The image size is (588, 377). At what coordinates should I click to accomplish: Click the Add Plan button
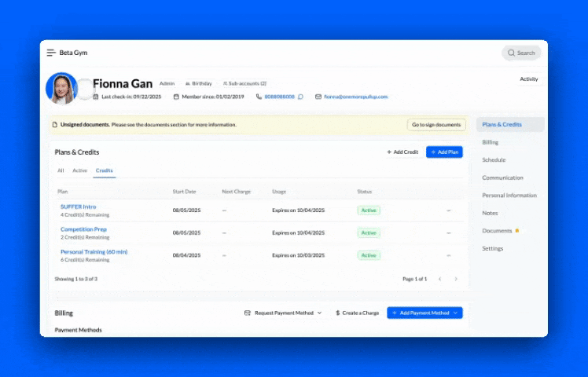[x=444, y=152]
